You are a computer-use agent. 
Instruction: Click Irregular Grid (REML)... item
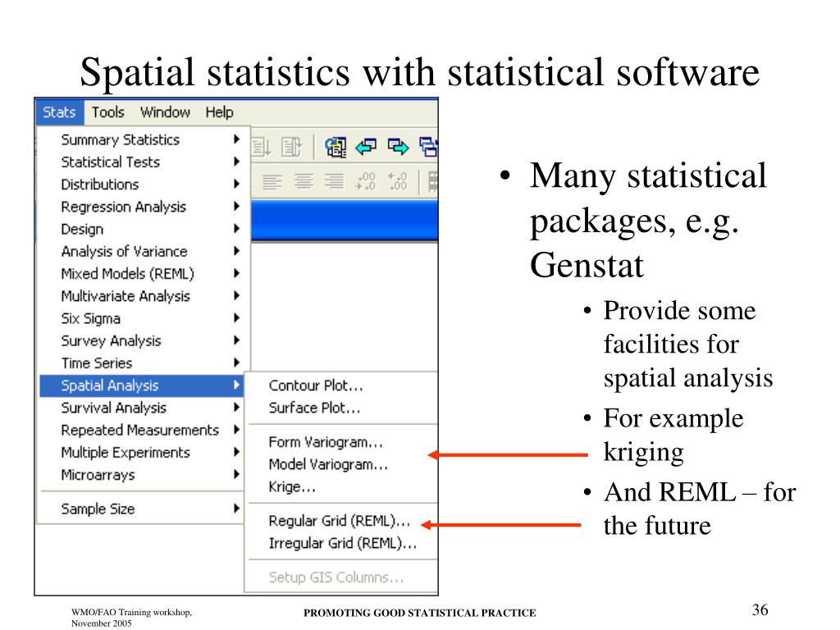pos(342,543)
